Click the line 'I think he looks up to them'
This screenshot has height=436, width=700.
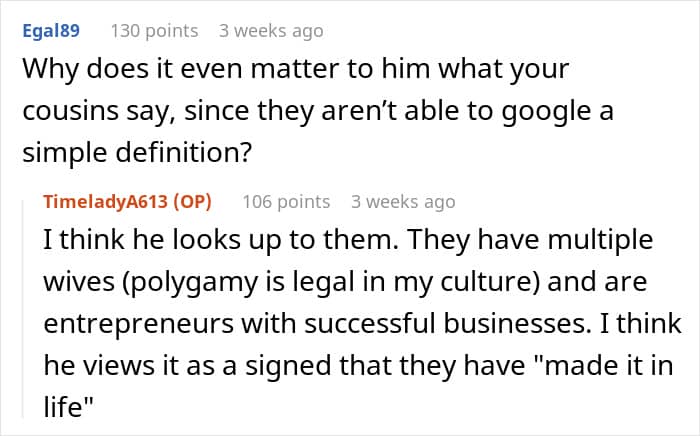348,240
